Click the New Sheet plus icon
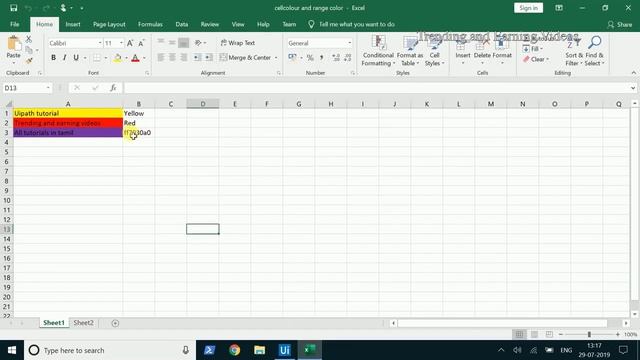Screen dimensions: 640x360 tap(115, 323)
